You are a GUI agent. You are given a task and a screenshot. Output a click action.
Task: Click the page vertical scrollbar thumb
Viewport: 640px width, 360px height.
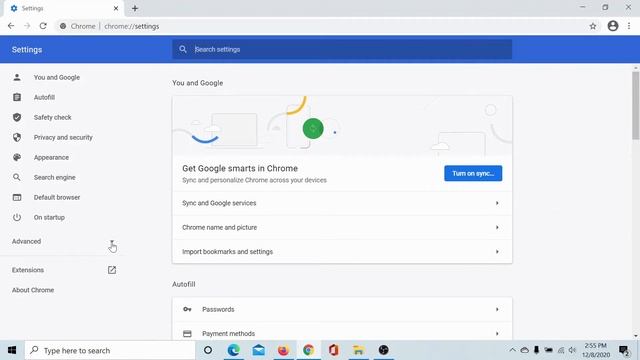pyautogui.click(x=636, y=105)
